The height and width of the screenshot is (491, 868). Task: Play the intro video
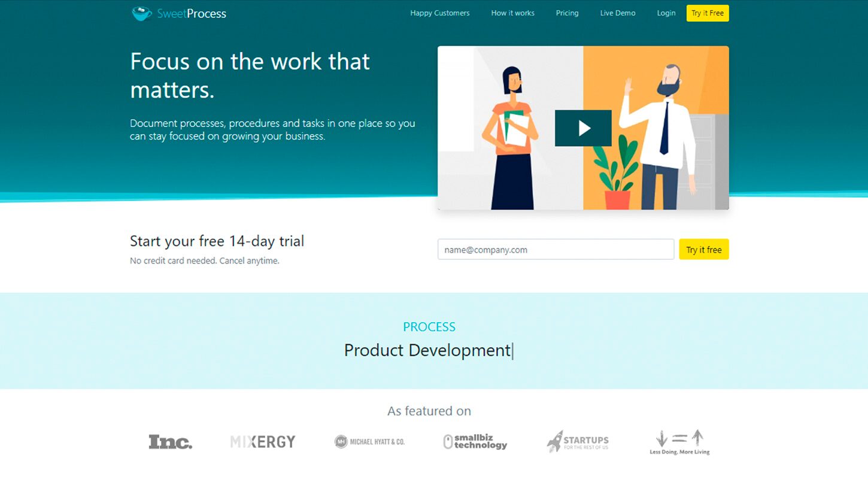click(x=583, y=128)
